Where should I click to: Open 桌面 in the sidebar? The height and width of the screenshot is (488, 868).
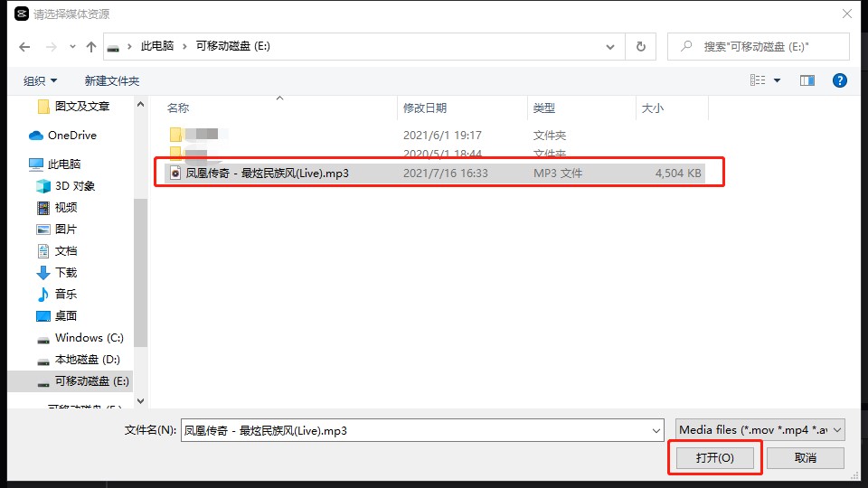(x=57, y=316)
